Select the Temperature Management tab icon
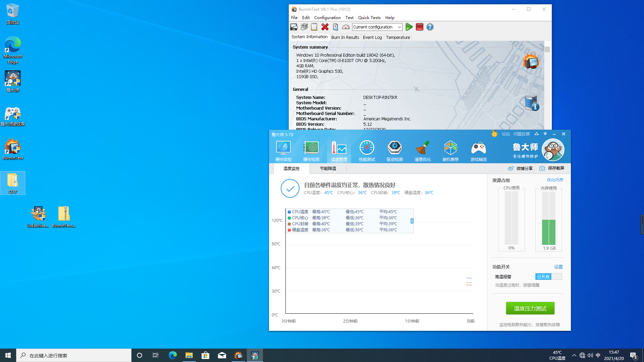The width and height of the screenshot is (644, 362). (x=339, y=150)
